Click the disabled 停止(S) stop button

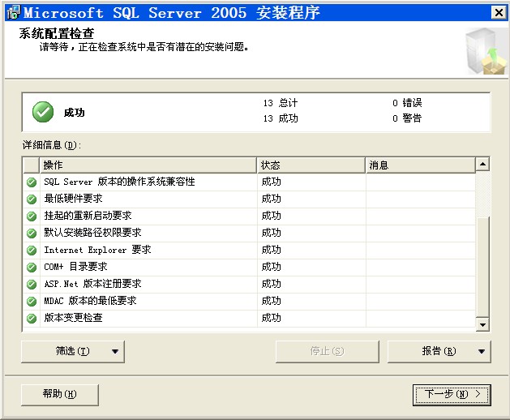(x=328, y=351)
